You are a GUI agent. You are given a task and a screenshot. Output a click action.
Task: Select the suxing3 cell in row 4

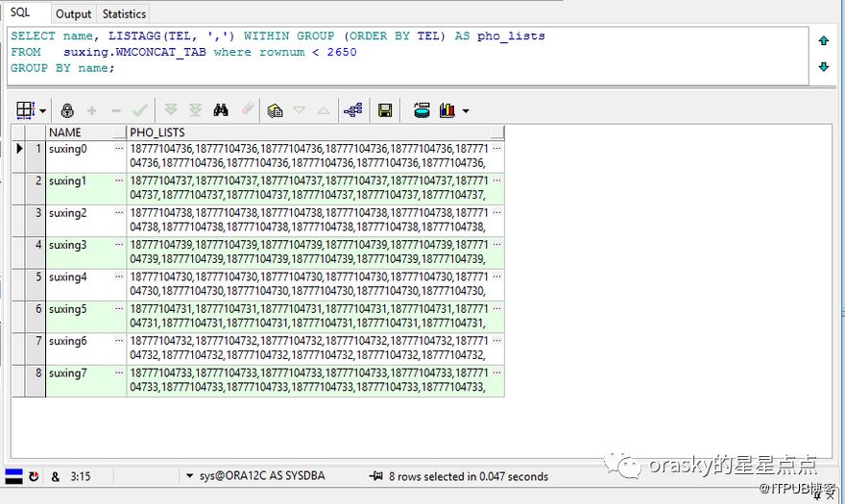pyautogui.click(x=79, y=245)
